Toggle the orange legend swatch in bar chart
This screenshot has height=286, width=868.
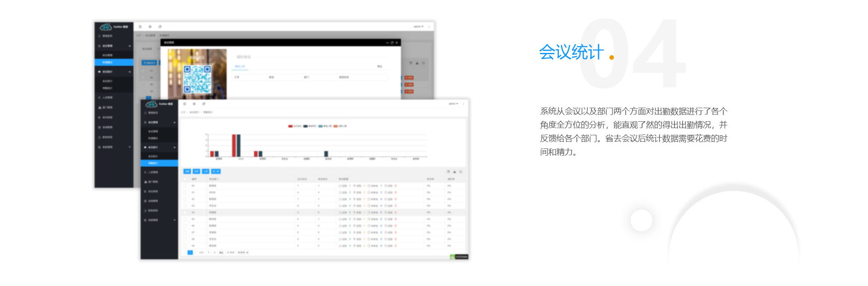click(335, 126)
